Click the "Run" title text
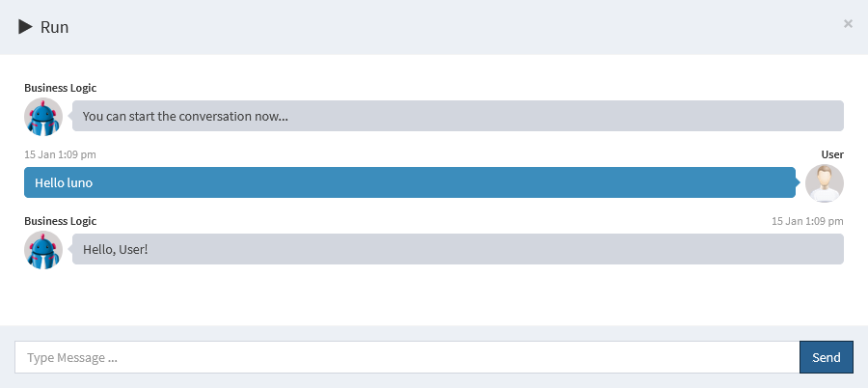Screen dimensions: 868x388 click(x=54, y=27)
